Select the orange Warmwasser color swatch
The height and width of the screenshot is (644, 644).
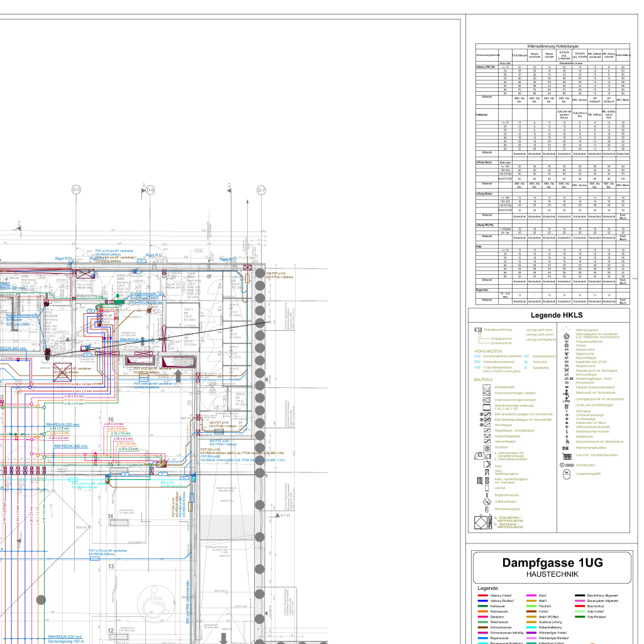click(x=482, y=611)
